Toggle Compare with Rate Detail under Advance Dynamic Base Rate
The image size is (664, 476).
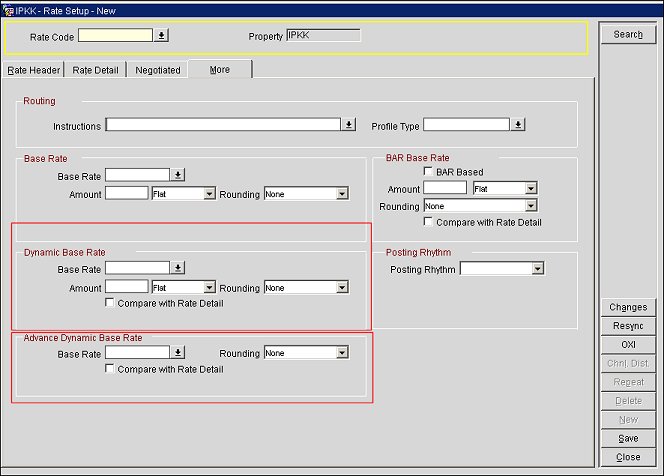110,369
